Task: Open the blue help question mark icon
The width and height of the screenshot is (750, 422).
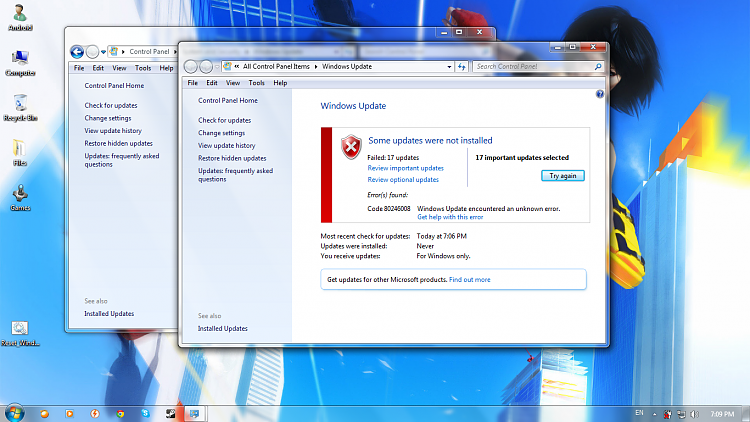Action: 600,94
